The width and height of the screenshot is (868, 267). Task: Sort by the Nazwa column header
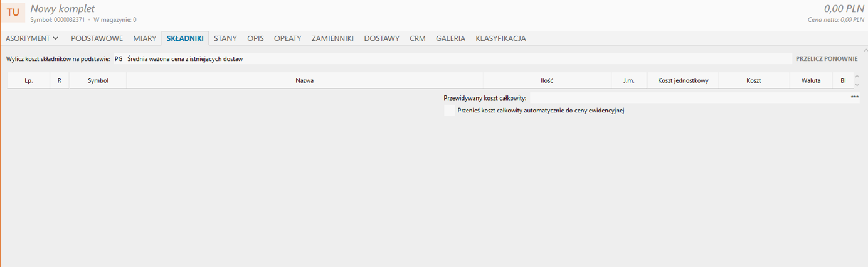pos(305,81)
